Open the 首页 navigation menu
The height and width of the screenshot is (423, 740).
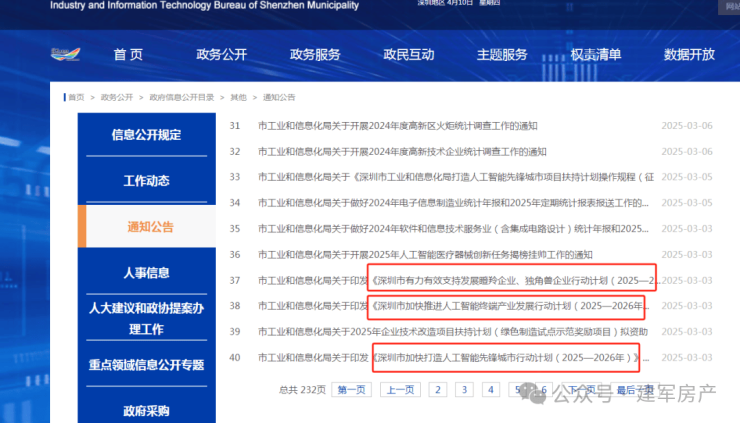(x=128, y=55)
